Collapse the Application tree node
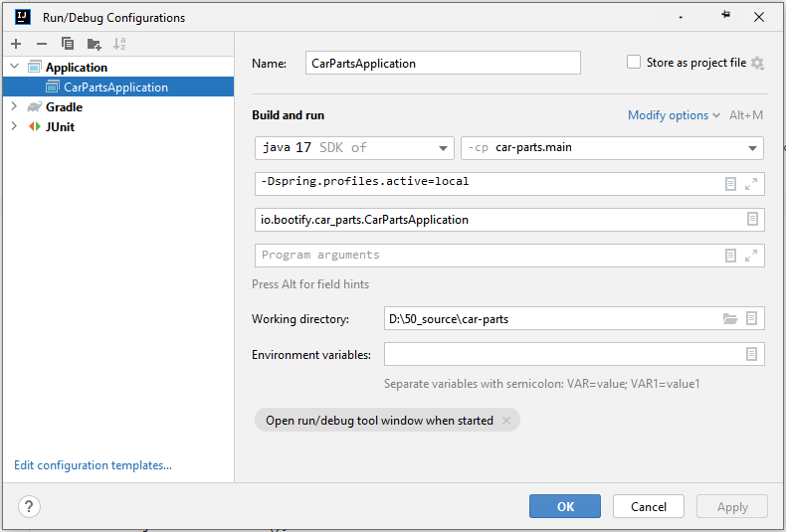Image resolution: width=786 pixels, height=532 pixels. [15, 66]
